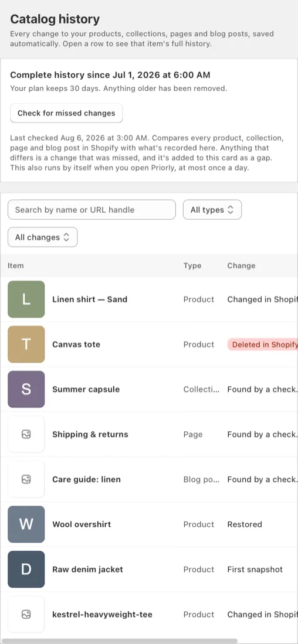Click the placeholder image icon for Shipping & returns
Image resolution: width=298 pixels, height=644 pixels.
(26, 434)
